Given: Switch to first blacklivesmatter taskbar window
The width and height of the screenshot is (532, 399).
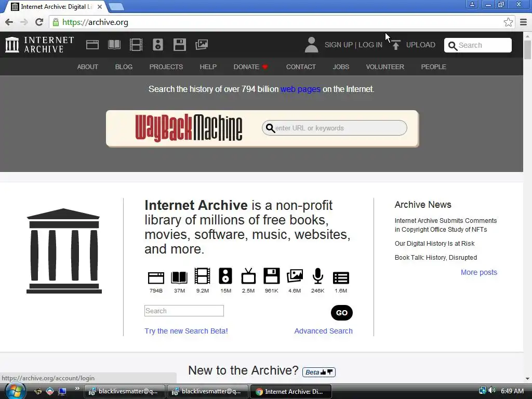Looking at the screenshot, I should (124, 391).
